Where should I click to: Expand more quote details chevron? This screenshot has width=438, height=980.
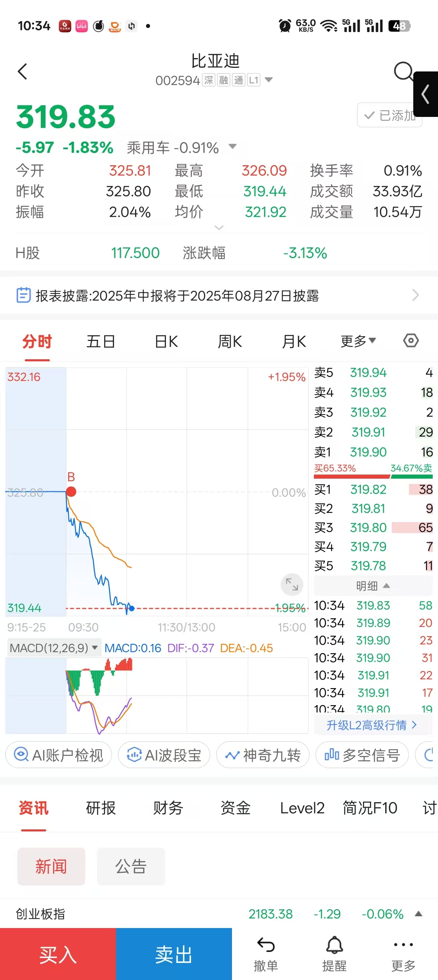tap(219, 227)
